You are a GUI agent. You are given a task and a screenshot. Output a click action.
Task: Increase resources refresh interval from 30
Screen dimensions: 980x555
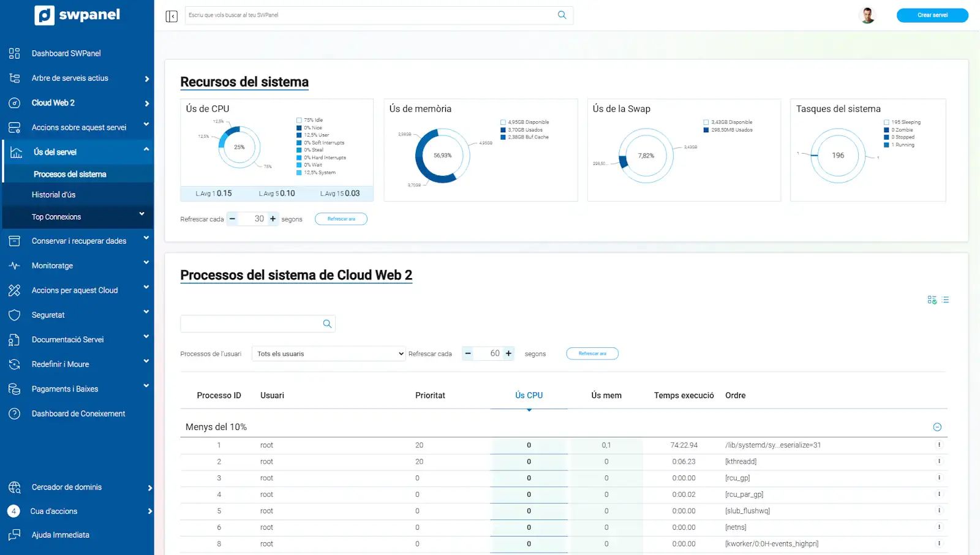273,219
